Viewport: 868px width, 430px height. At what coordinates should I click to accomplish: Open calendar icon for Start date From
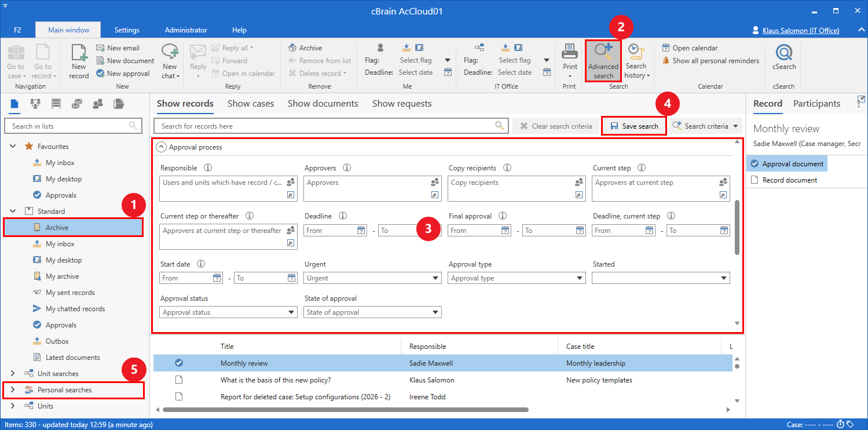pyautogui.click(x=217, y=278)
